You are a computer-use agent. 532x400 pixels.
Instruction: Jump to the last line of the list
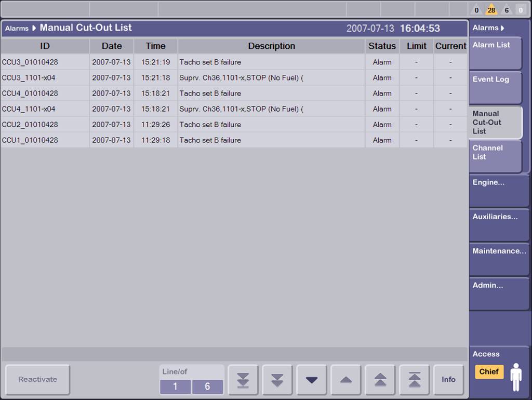coord(243,380)
